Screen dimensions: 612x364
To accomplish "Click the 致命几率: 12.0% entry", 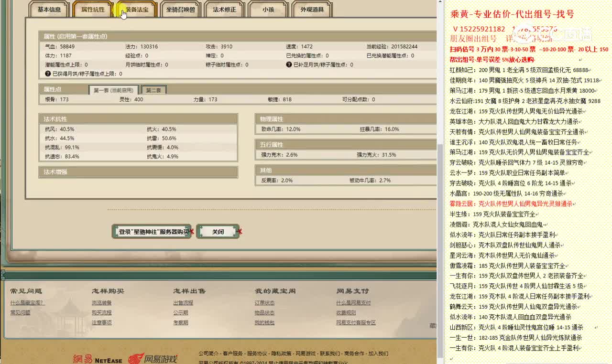I will coord(280,129).
